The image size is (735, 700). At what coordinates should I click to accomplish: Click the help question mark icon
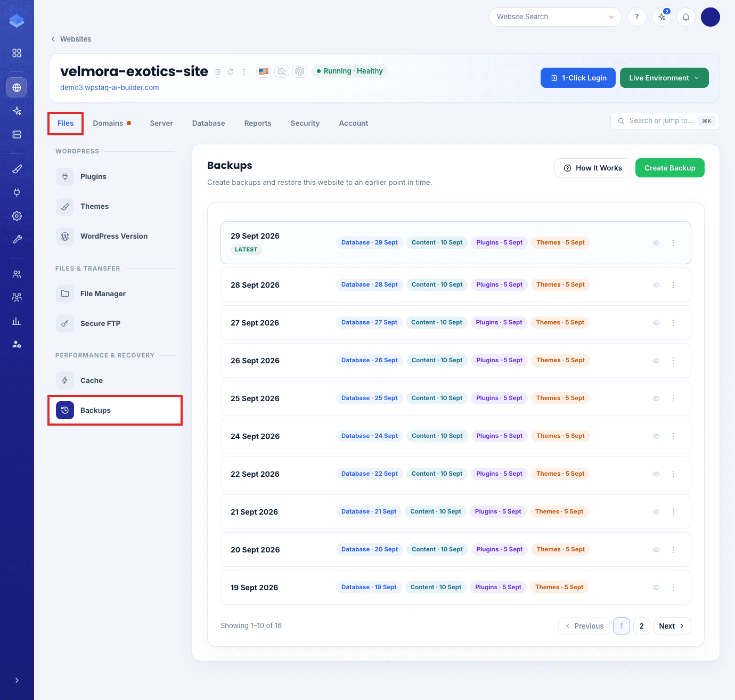point(637,17)
